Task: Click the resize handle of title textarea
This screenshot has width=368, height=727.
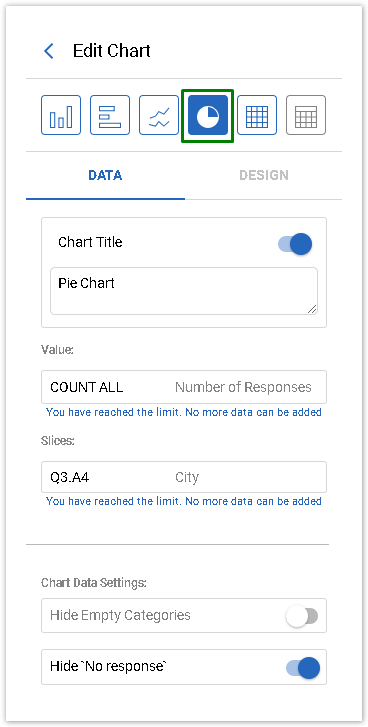Action: click(x=312, y=309)
